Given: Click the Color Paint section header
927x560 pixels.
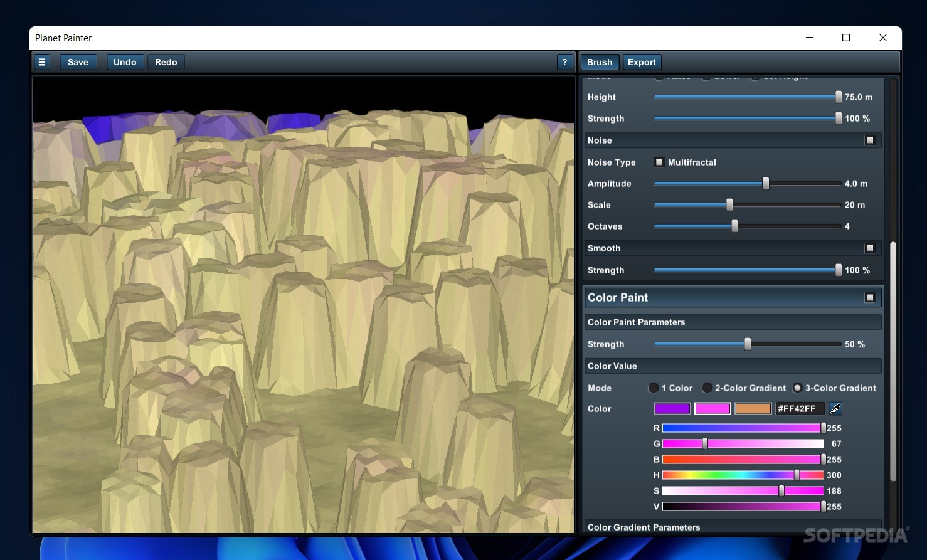Looking at the screenshot, I should [733, 297].
